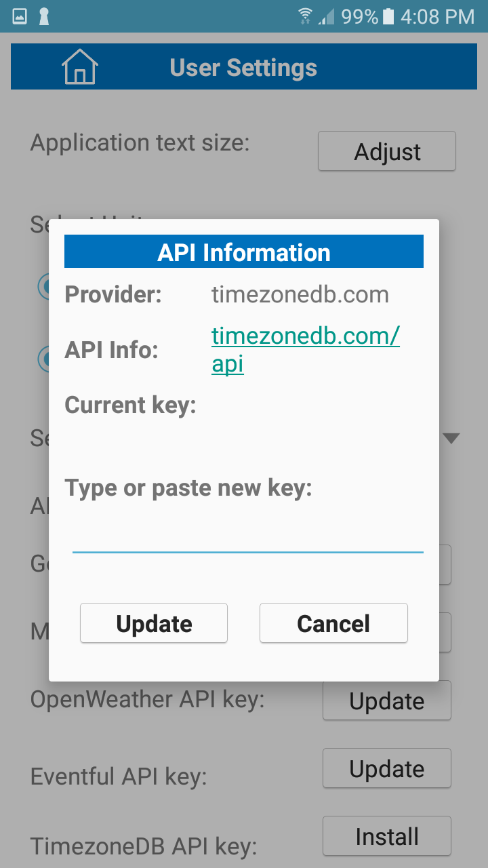Select the upper partially hidden radio button
This screenshot has width=488, height=868.
pos(43,287)
